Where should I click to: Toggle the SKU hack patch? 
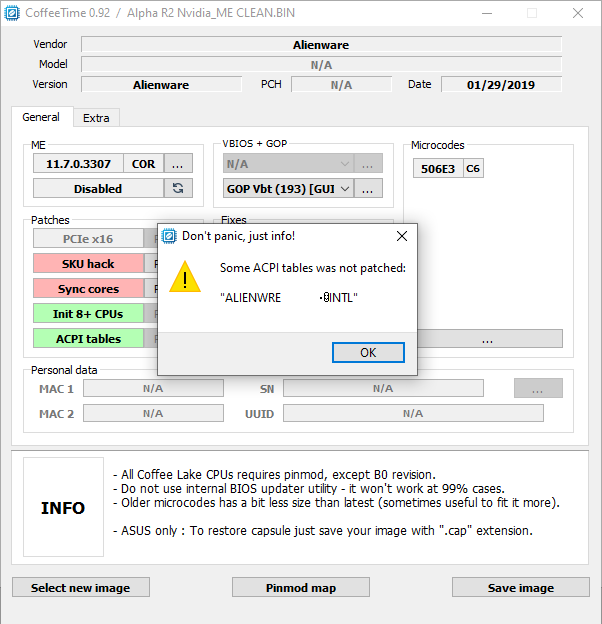[88, 264]
